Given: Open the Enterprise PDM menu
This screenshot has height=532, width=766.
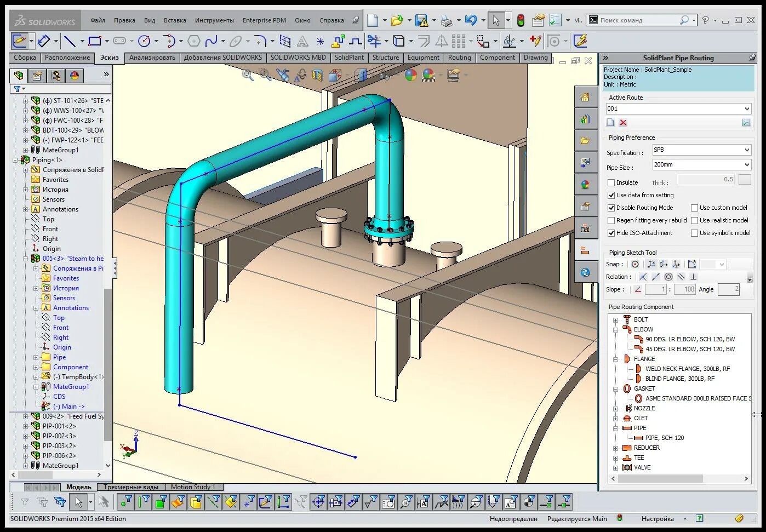Looking at the screenshot, I should [x=264, y=20].
